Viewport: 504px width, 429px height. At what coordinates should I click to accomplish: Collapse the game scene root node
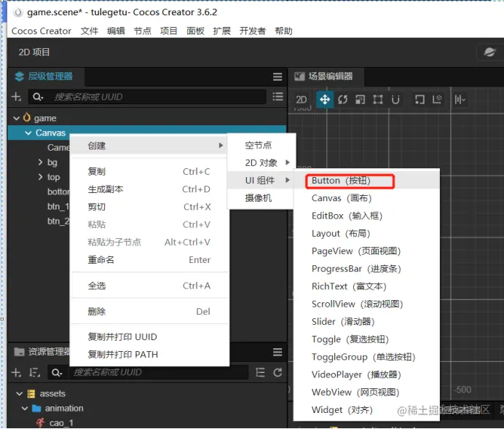17,118
